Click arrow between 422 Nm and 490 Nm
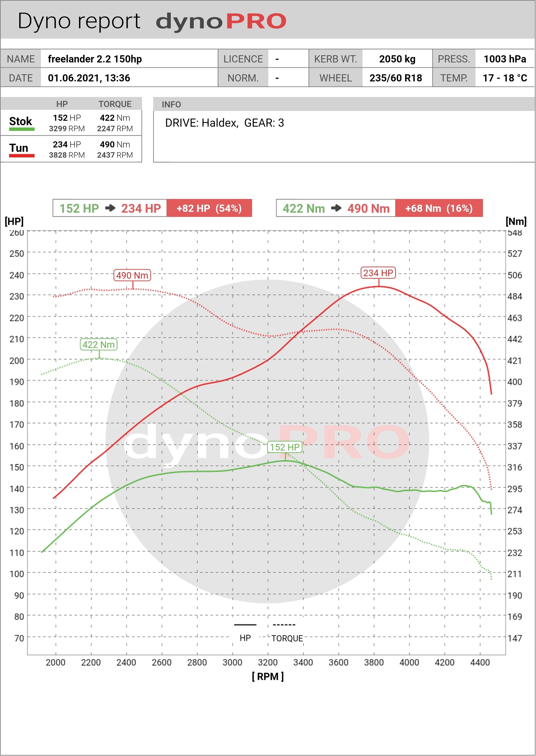Image resolution: width=536 pixels, height=756 pixels. pyautogui.click(x=336, y=208)
